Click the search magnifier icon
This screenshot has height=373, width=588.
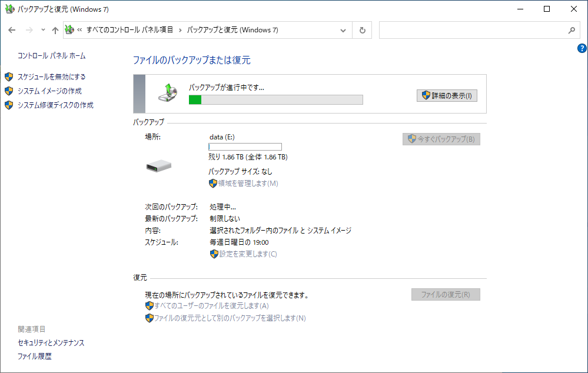pyautogui.click(x=571, y=30)
